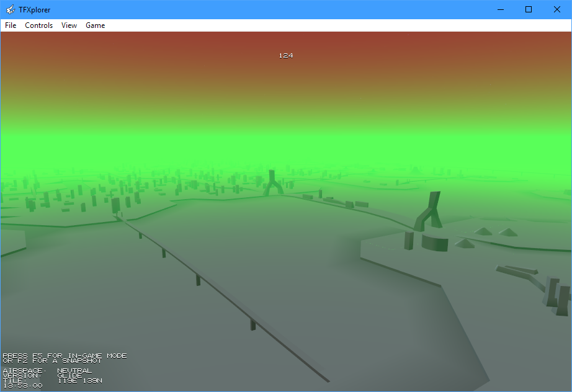This screenshot has height=392, width=572.
Task: Open the View menu
Action: tap(69, 25)
